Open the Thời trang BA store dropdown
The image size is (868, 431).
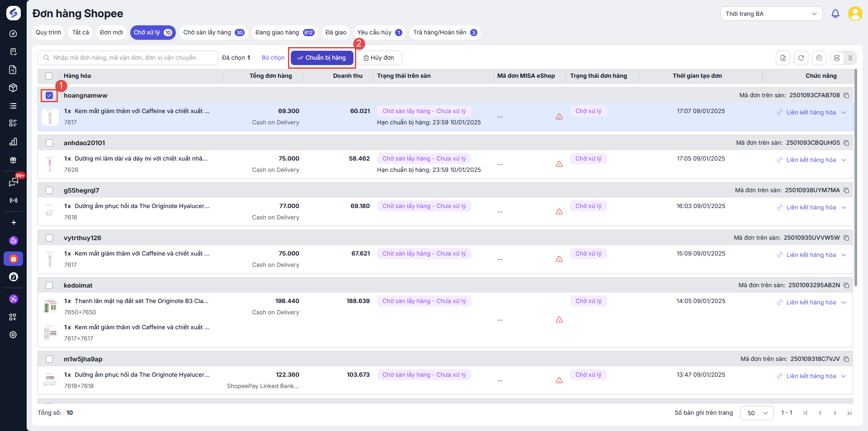[771, 14]
